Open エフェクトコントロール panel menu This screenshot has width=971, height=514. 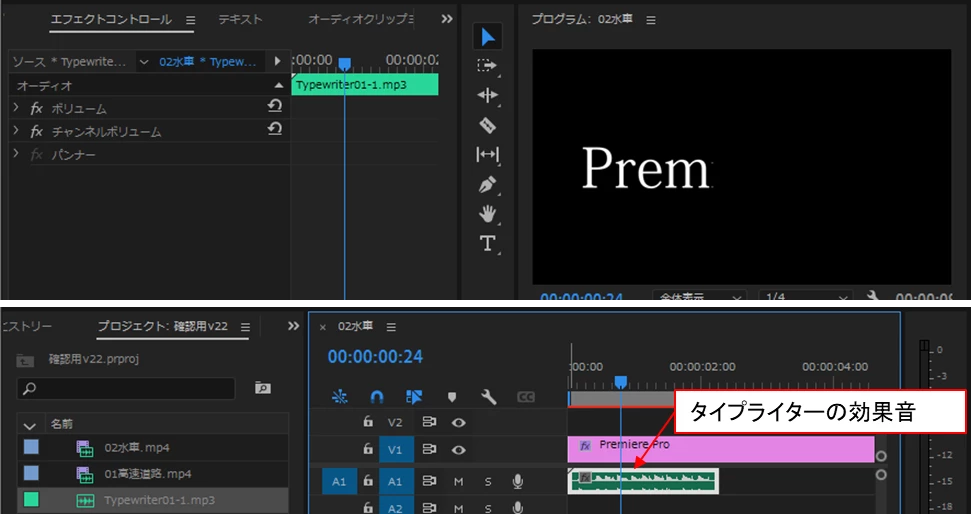(190, 20)
